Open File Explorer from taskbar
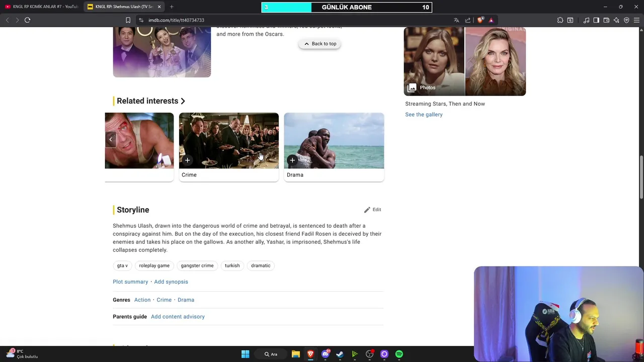644x362 pixels. (296, 354)
